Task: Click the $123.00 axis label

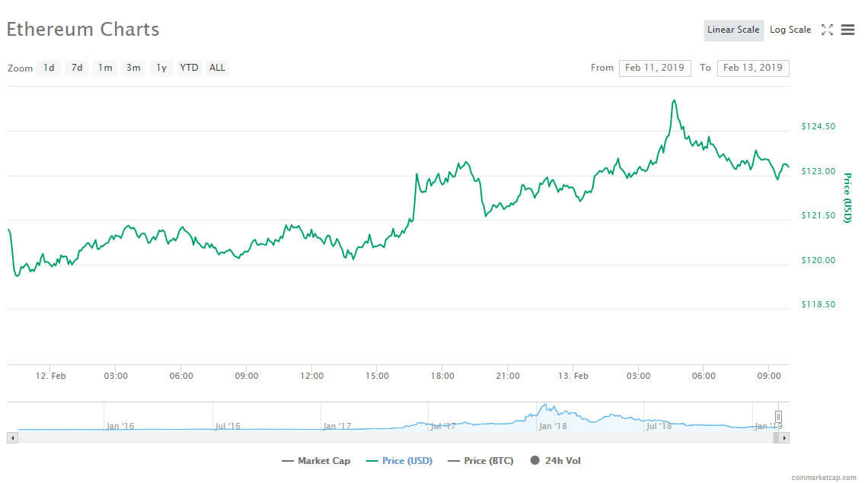Action: coord(819,171)
